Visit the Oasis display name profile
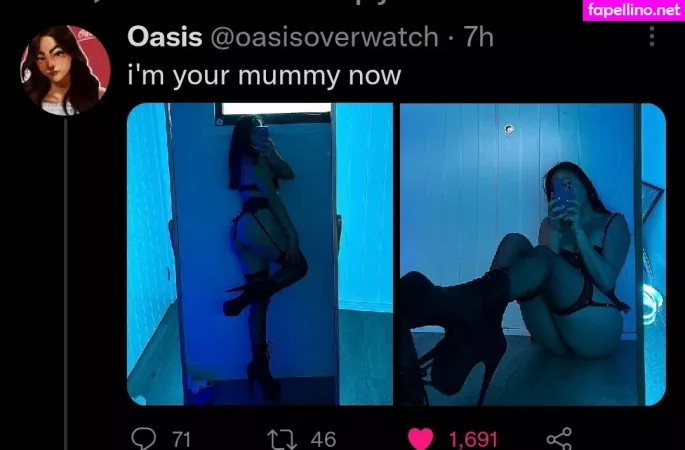Screen dimensions: 685x450 point(165,37)
